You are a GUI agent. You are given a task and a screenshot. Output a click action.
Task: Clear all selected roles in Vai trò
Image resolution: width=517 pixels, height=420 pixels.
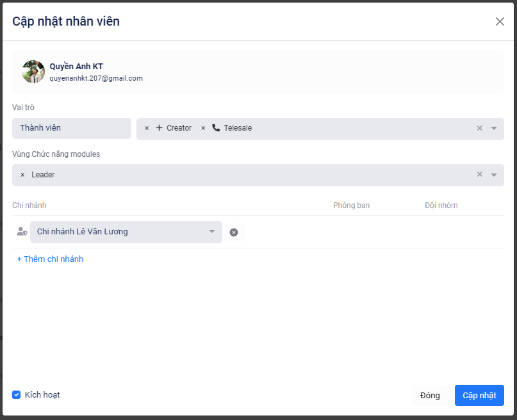click(x=479, y=128)
